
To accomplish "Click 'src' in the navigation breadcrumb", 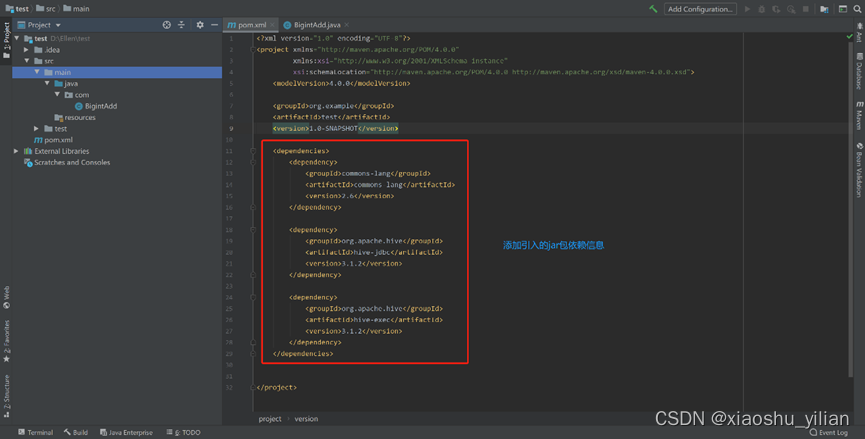I will (46, 9).
